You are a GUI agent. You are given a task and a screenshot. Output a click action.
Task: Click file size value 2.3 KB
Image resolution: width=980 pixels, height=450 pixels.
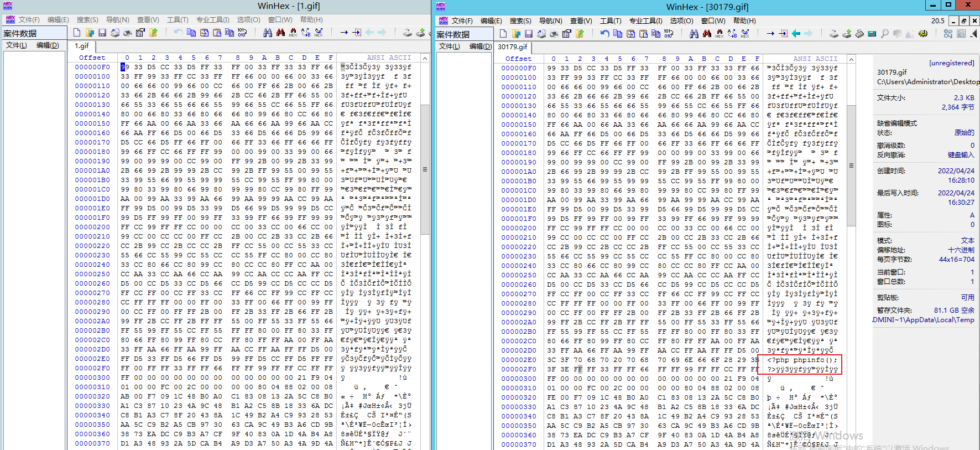964,97
